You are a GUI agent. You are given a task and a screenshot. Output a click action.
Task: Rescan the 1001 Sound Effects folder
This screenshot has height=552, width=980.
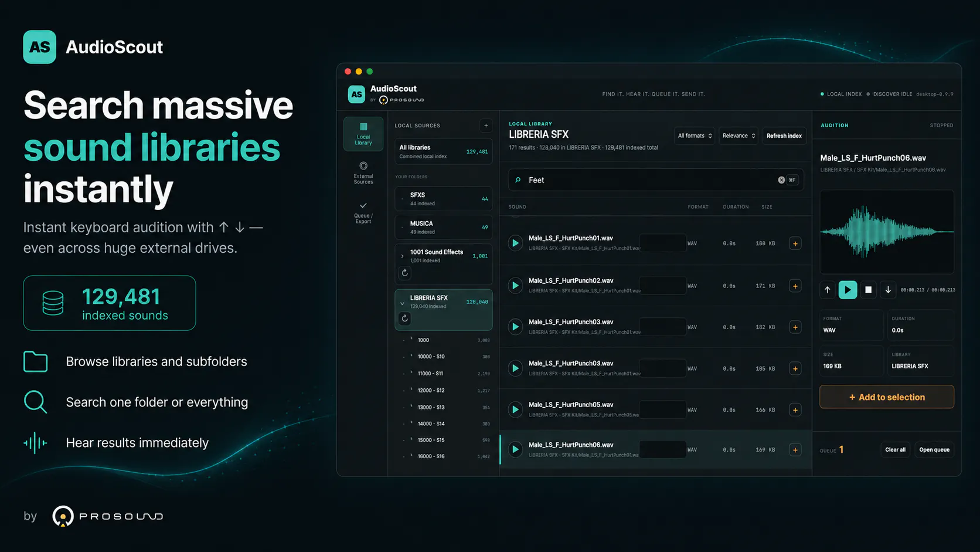404,273
